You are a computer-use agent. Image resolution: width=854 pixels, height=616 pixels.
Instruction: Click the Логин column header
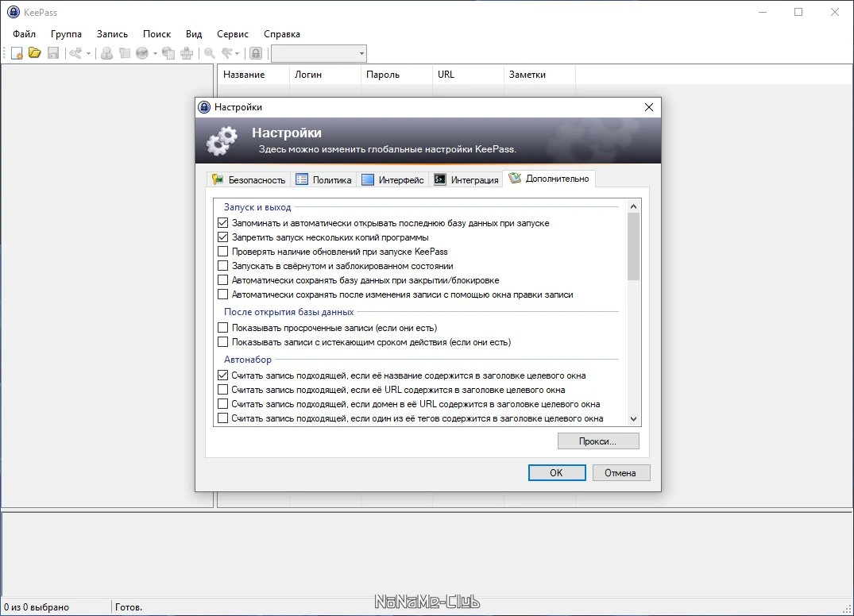325,75
